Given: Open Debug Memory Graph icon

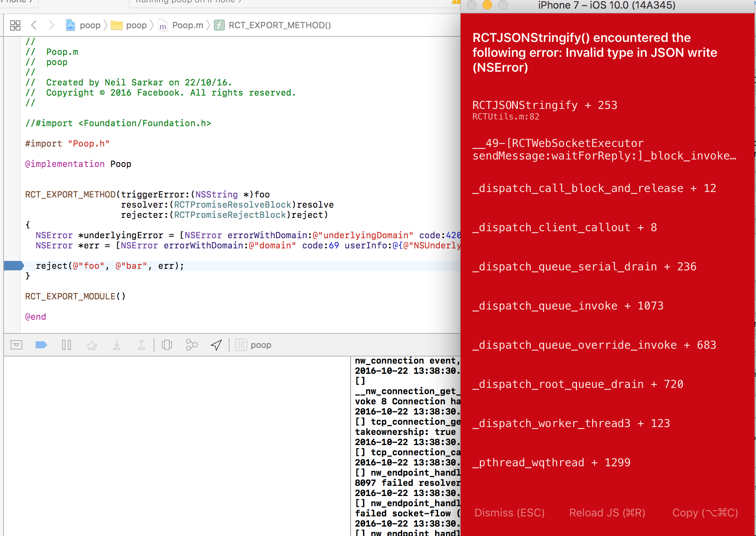Looking at the screenshot, I should pyautogui.click(x=192, y=345).
